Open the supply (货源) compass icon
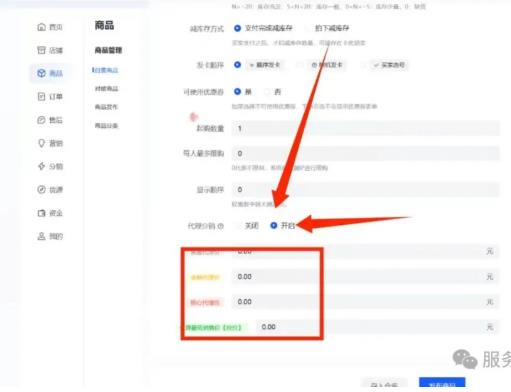511x392 pixels. (41, 189)
